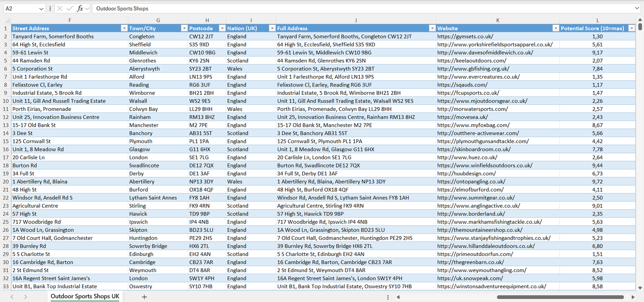Expand the Potential Score filter dropdown
The image size is (644, 302).
[631, 29]
